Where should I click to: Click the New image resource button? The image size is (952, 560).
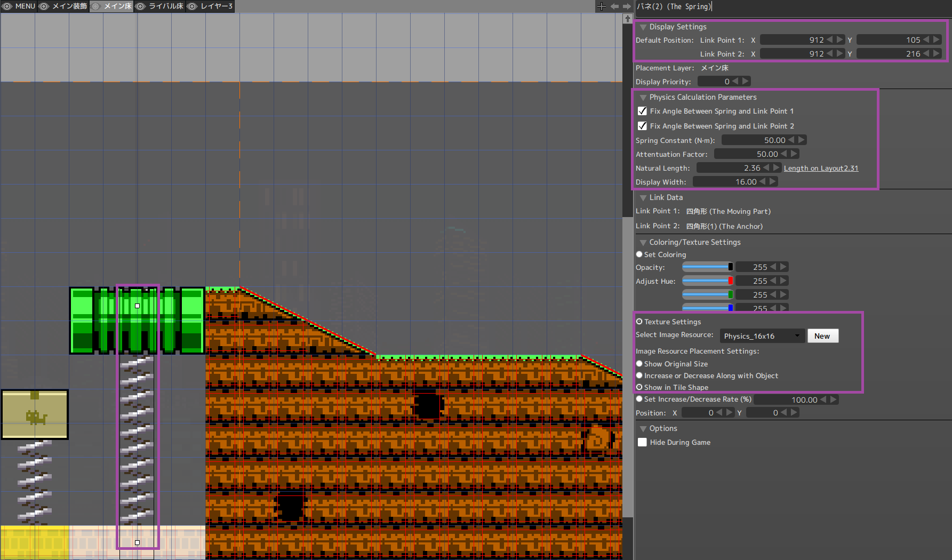pyautogui.click(x=822, y=335)
